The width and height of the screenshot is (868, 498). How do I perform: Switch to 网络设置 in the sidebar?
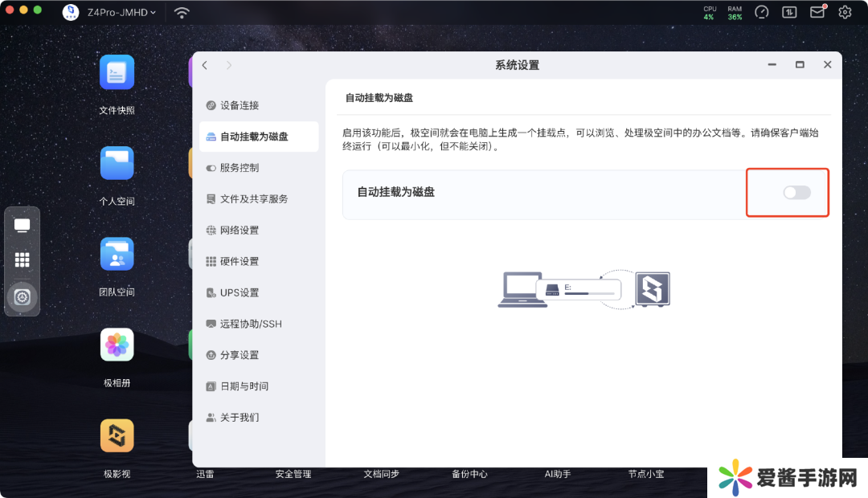tap(239, 231)
